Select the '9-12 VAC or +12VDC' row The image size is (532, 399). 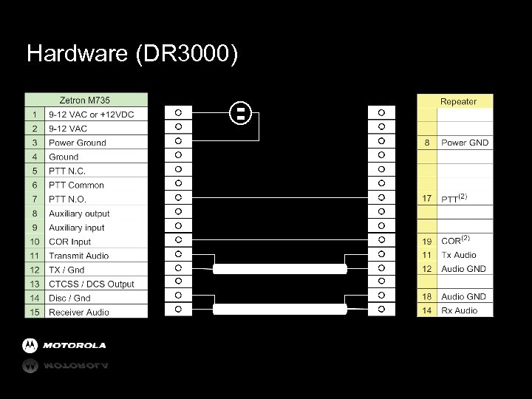pyautogui.click(x=86, y=115)
